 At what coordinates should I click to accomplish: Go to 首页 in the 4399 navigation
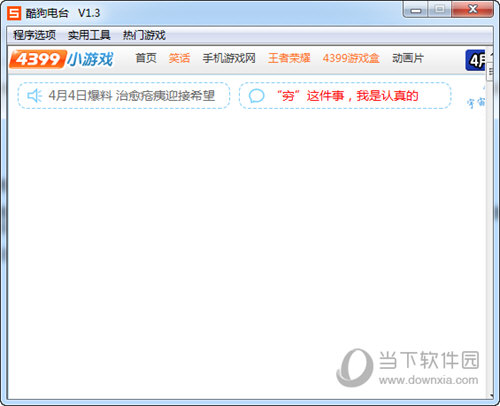(146, 58)
